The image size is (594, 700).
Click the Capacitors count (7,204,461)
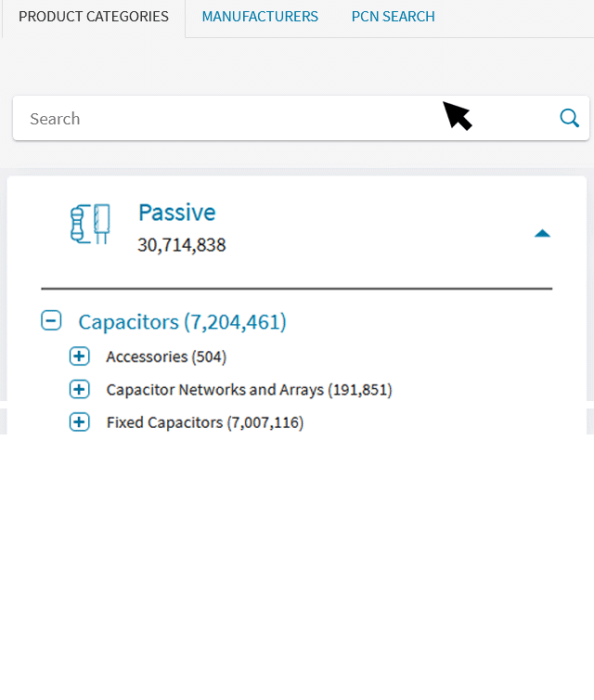pyautogui.click(x=236, y=322)
